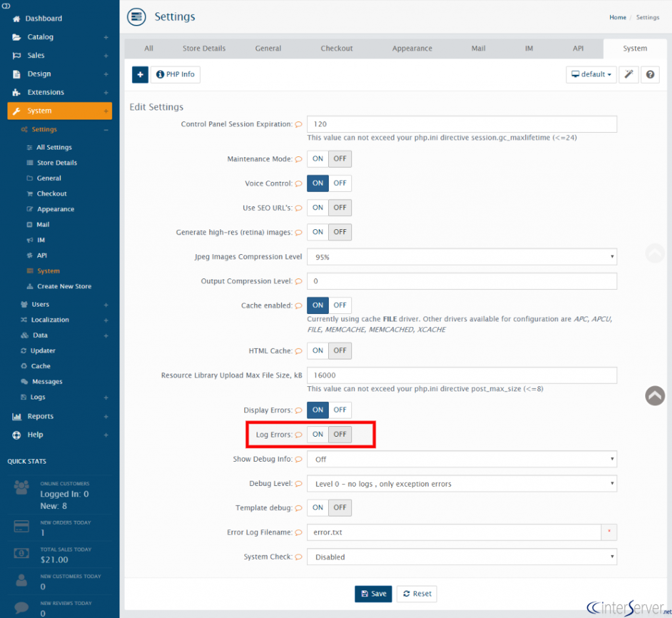Turn Maintenance Mode ON
This screenshot has width=672, height=618.
[x=318, y=159]
